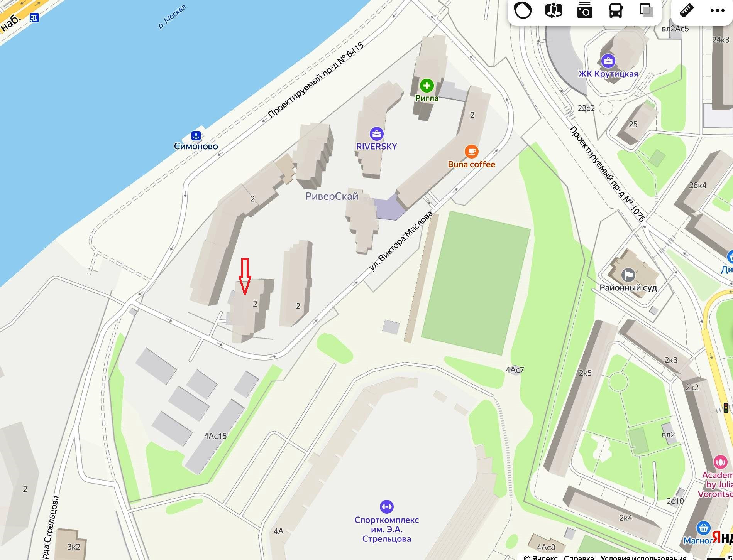The width and height of the screenshot is (733, 560).
Task: Toggle public transport layer
Action: tap(616, 10)
